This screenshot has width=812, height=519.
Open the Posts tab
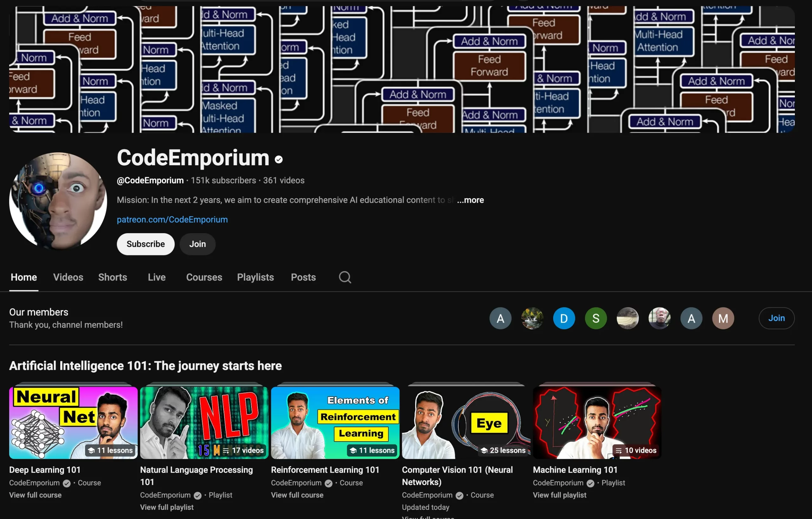tap(303, 277)
